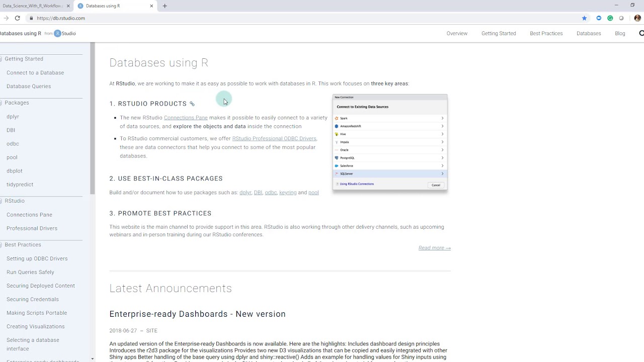This screenshot has width=644, height=362.
Task: Open Securing Credentials in sidebar
Action: [33, 299]
